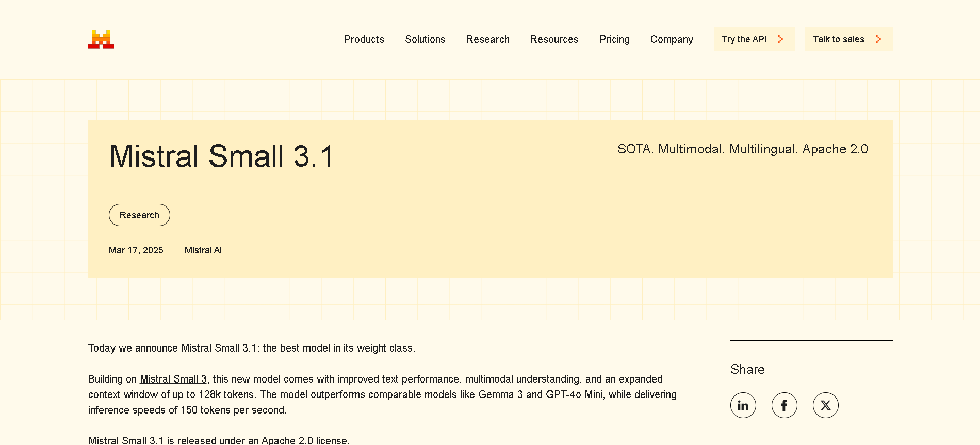Click the Mistral Small 3.1 title
Viewport: 980px width, 445px height.
pos(222,156)
